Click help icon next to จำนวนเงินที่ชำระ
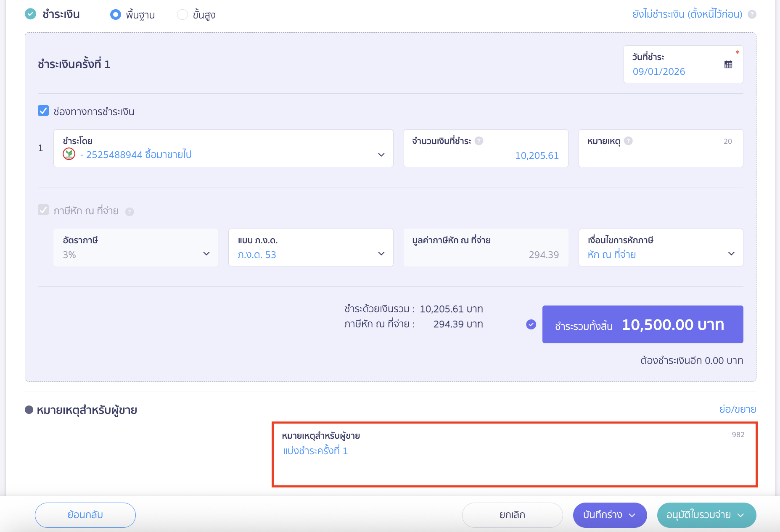Image resolution: width=780 pixels, height=532 pixels. click(x=479, y=141)
